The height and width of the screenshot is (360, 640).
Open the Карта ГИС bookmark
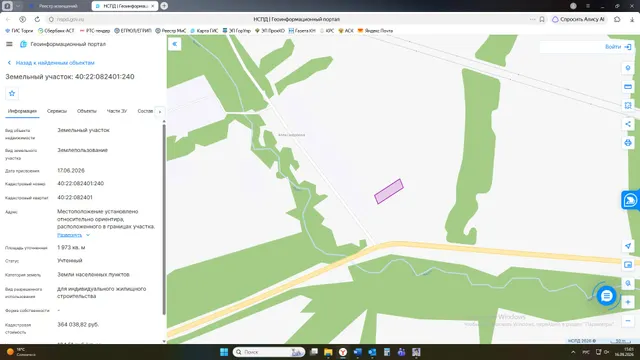coord(204,31)
